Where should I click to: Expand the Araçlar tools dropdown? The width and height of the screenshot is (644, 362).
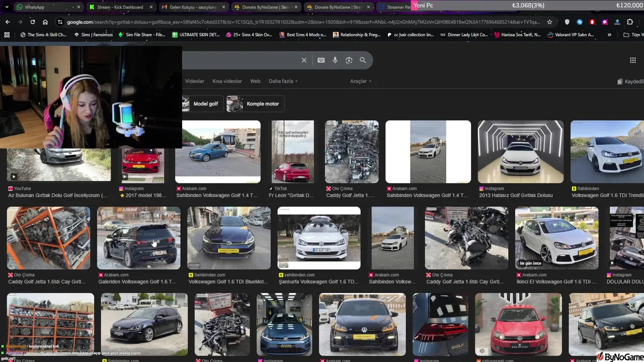coord(361,81)
